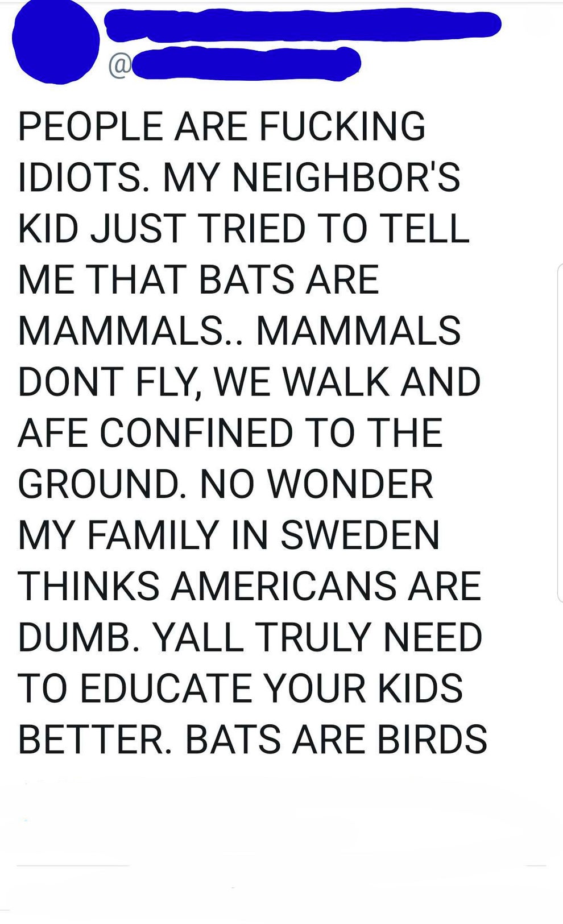Open the redacted display name link
Image resolution: width=563 pixels, height=924 pixels.
click(x=301, y=24)
